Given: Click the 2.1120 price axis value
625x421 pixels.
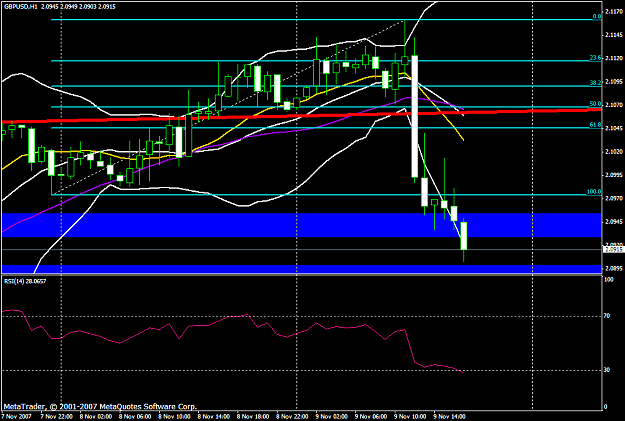Looking at the screenshot, I should click(613, 58).
